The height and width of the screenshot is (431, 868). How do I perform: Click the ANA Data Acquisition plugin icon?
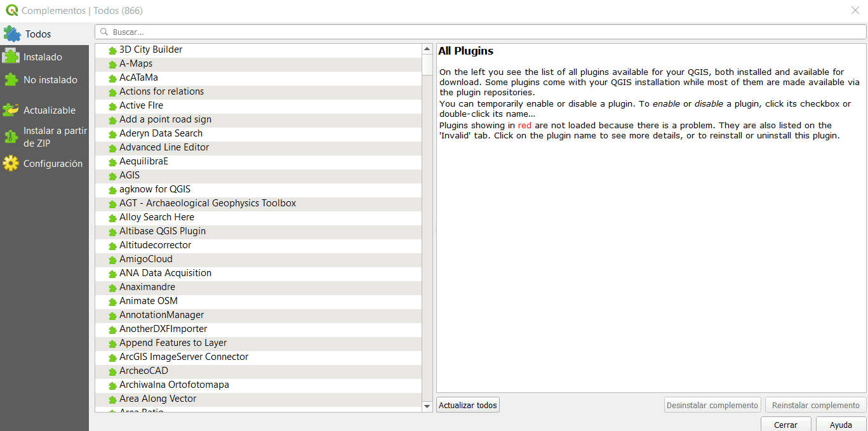(x=112, y=274)
